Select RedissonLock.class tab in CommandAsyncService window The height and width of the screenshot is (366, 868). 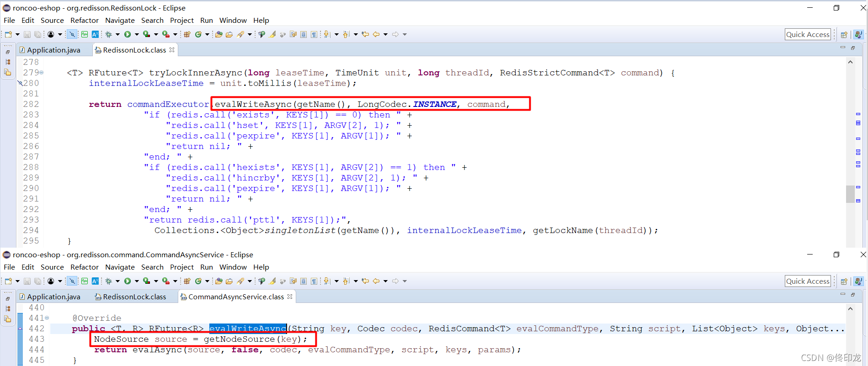pos(134,297)
